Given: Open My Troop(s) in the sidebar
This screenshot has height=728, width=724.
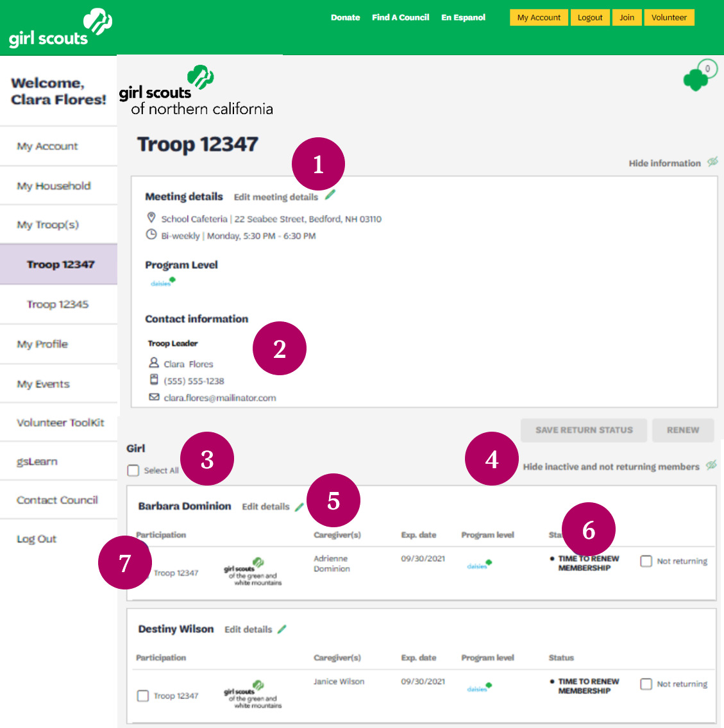Looking at the screenshot, I should [58, 224].
